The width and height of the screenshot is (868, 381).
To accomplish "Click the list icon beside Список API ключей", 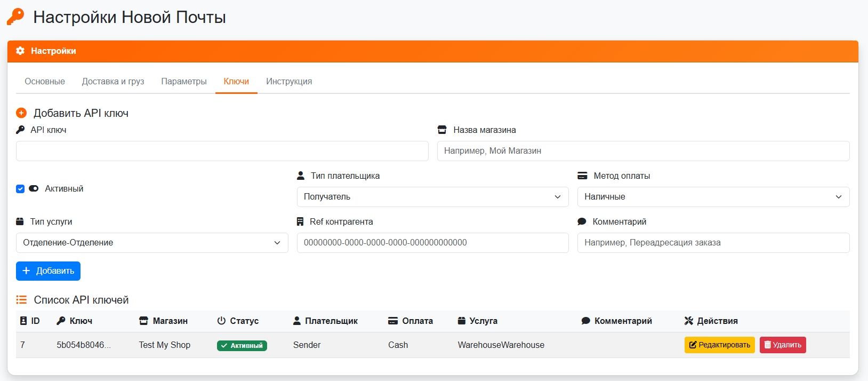I will [21, 300].
